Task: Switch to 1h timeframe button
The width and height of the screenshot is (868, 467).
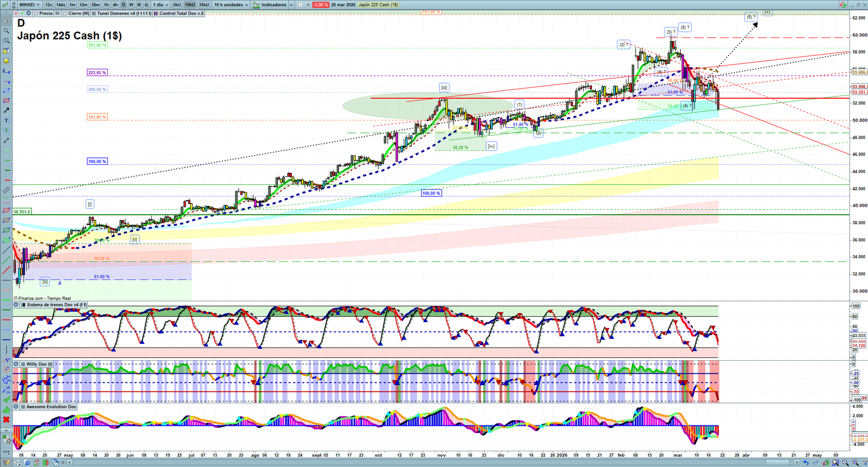Action: (x=106, y=5)
